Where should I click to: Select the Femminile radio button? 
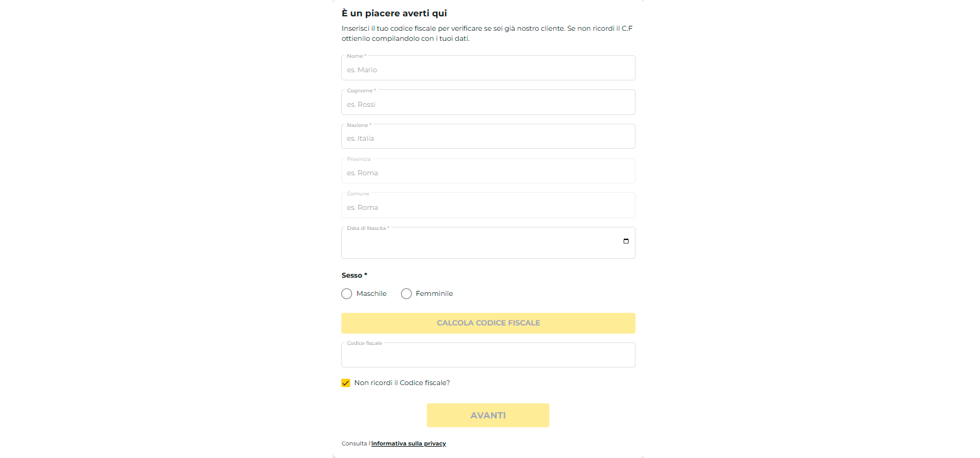[406, 293]
